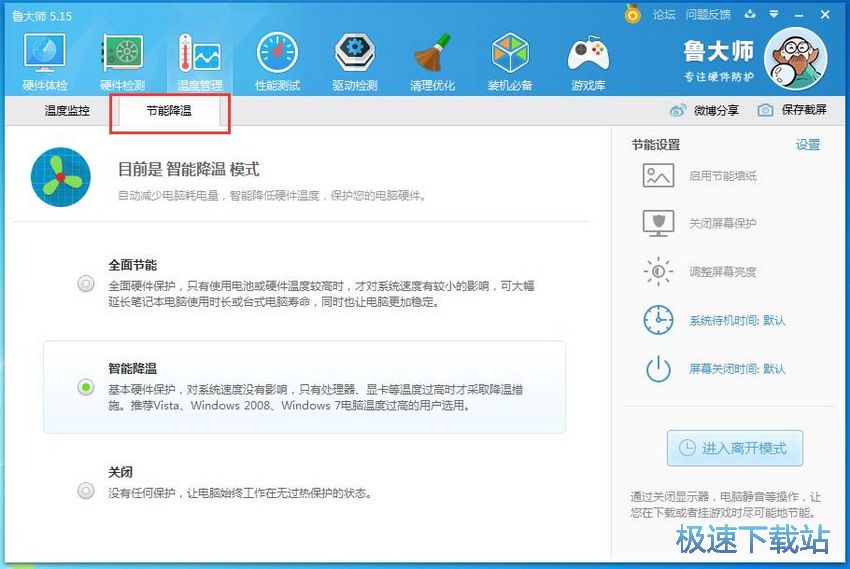Click the 设置 link in 节能设置
Screen dimensions: 850x569
808,145
